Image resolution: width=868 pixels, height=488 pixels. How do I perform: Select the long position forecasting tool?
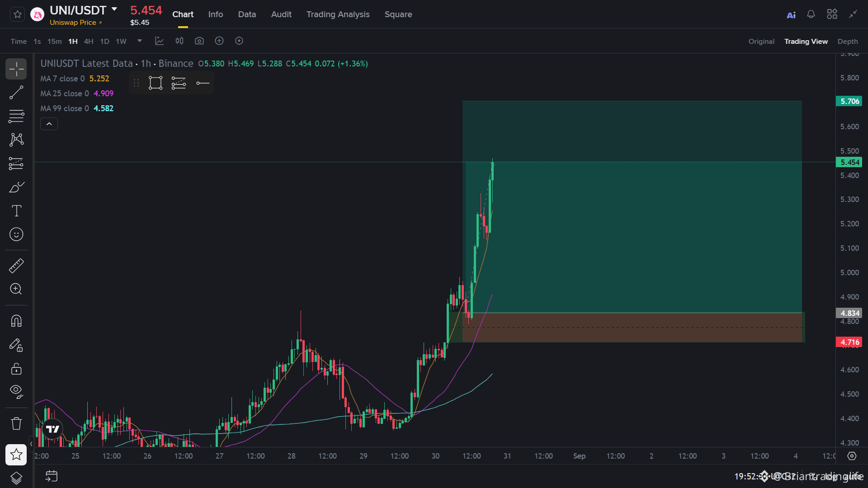pos(16,163)
